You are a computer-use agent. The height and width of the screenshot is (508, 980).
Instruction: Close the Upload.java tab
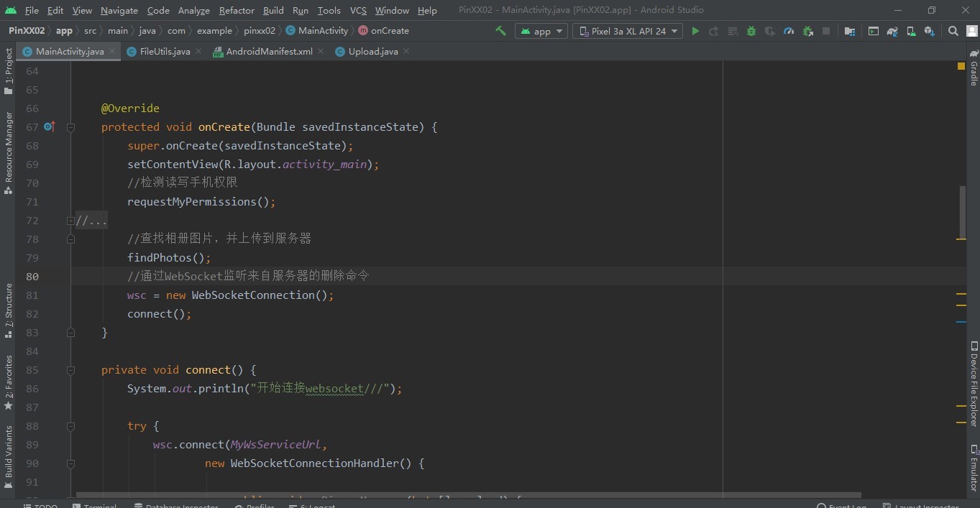[406, 52]
